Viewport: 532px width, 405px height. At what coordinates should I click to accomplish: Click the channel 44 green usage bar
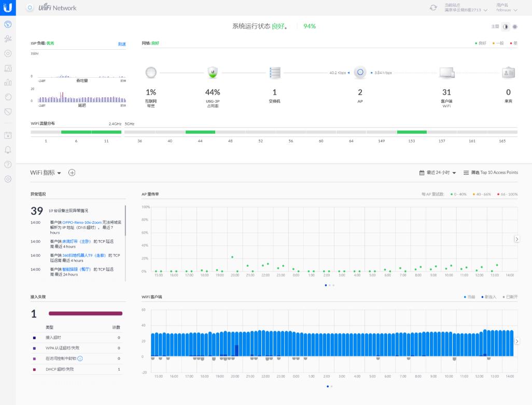[x=200, y=132]
